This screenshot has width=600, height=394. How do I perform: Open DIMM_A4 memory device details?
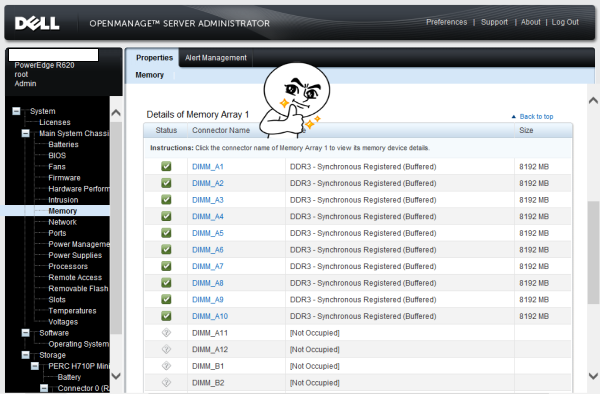pyautogui.click(x=207, y=217)
